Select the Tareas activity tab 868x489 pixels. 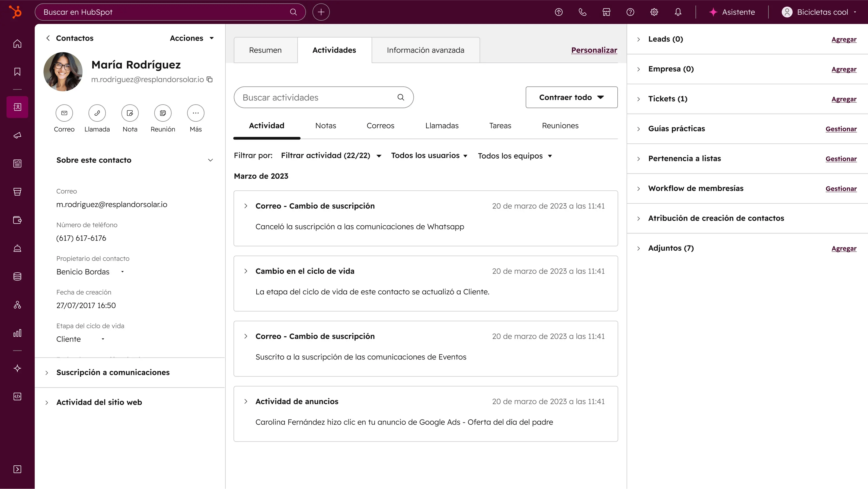click(x=500, y=126)
